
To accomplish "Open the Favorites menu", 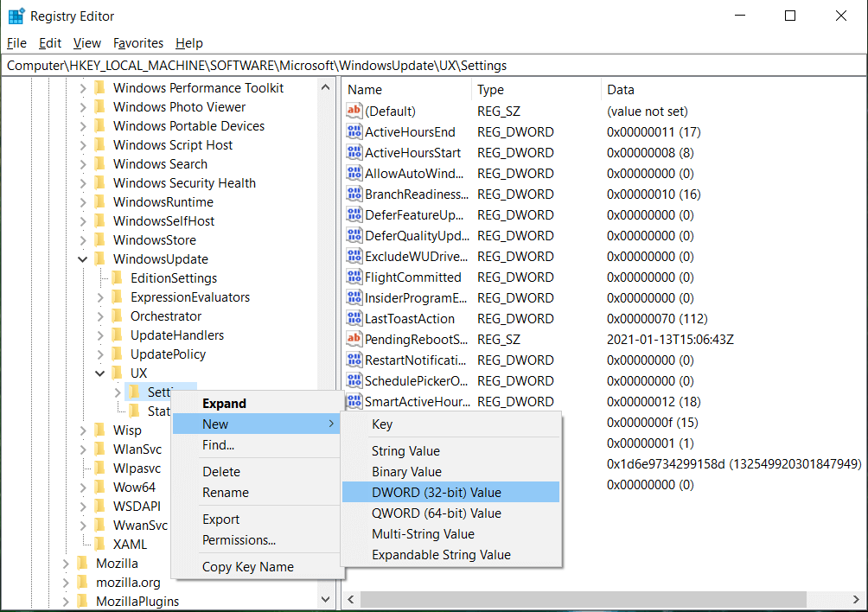I will (x=137, y=43).
